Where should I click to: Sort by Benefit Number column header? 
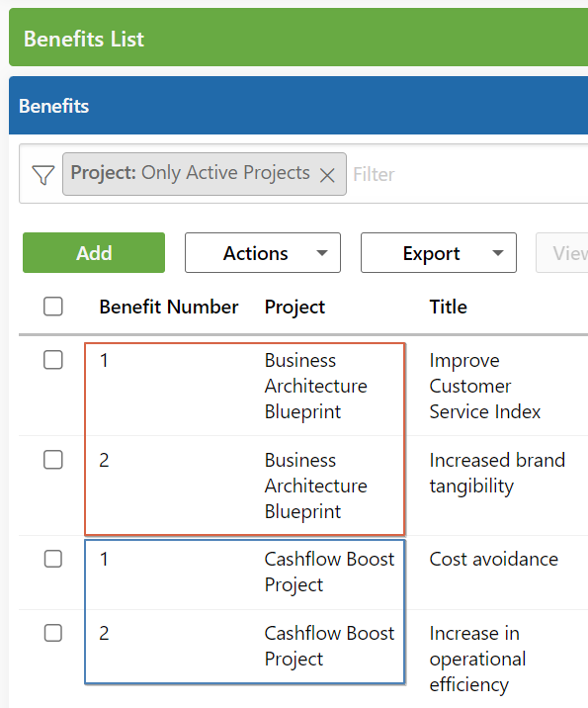[169, 308]
